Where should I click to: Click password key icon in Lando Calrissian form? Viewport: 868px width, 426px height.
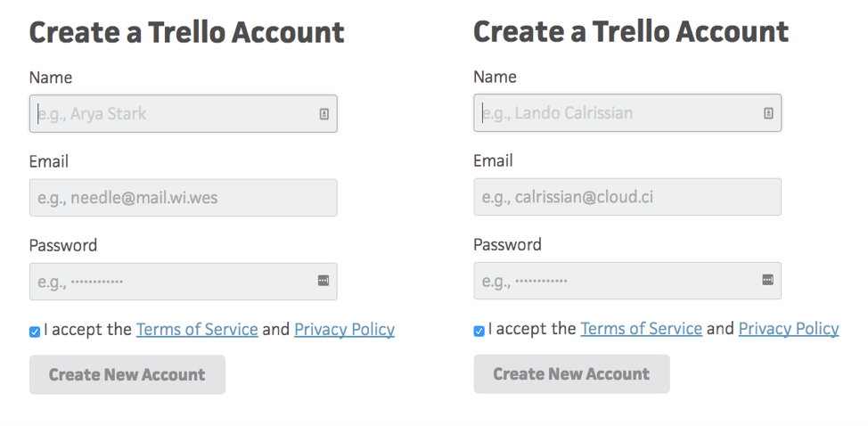coord(768,280)
